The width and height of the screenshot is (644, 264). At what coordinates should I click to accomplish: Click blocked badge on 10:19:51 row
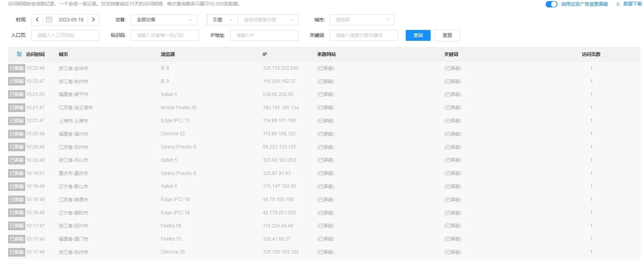[x=17, y=173]
